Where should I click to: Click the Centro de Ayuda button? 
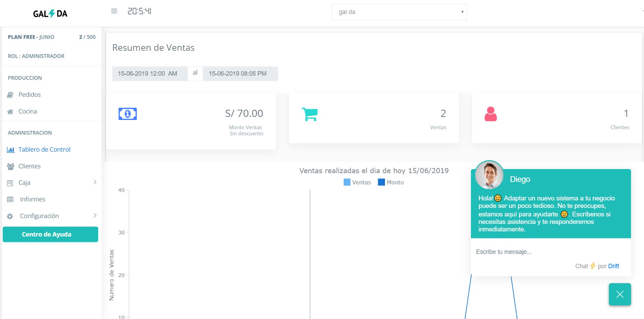[x=50, y=234]
